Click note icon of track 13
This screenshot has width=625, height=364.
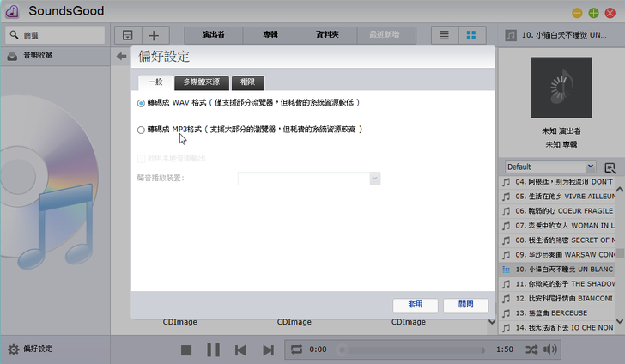(506, 313)
